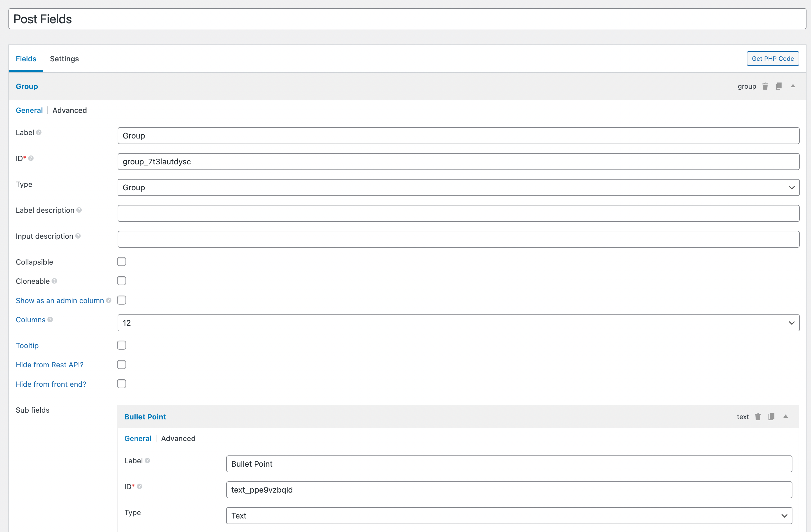Click the Post Fields title field
The image size is (811, 532).
407,19
